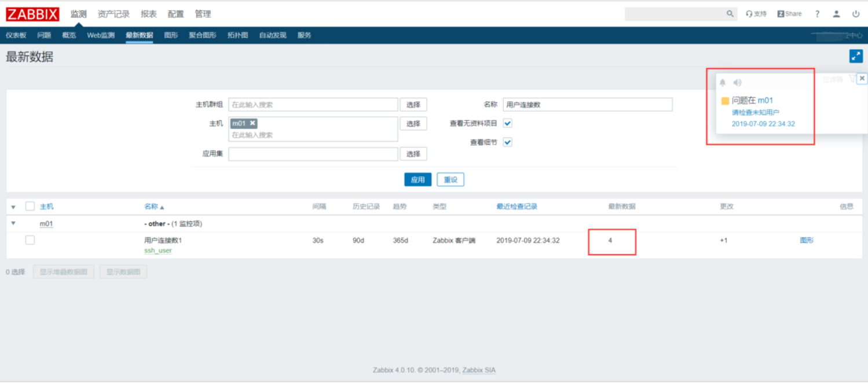Screen dimensions: 868x383
Task: Go to 图形 submenu
Action: tap(171, 35)
